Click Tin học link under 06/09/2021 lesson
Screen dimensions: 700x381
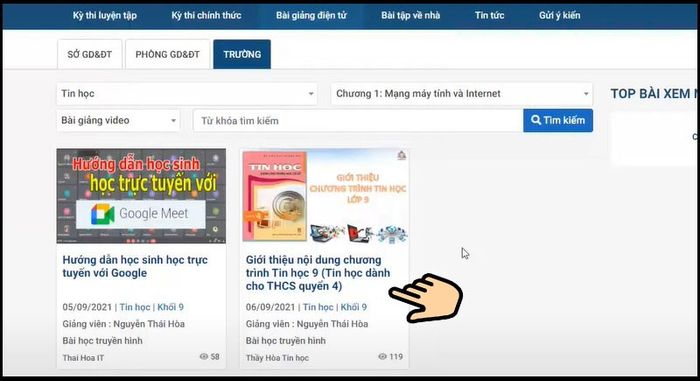[x=318, y=307]
